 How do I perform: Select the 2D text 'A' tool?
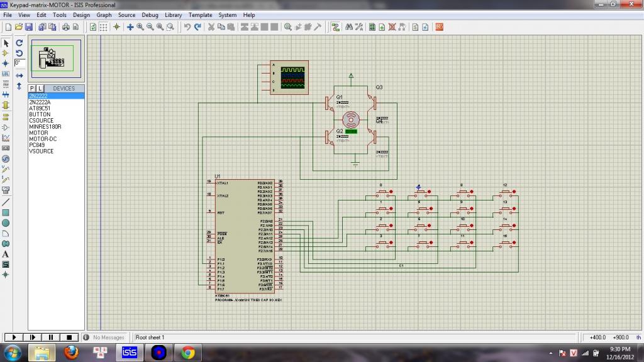click(x=6, y=254)
